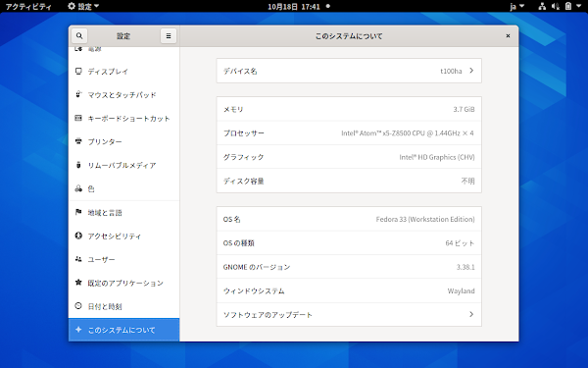Screen dimensions: 588x368
Task: Click the デバイス名 row label
Action: tap(240, 71)
